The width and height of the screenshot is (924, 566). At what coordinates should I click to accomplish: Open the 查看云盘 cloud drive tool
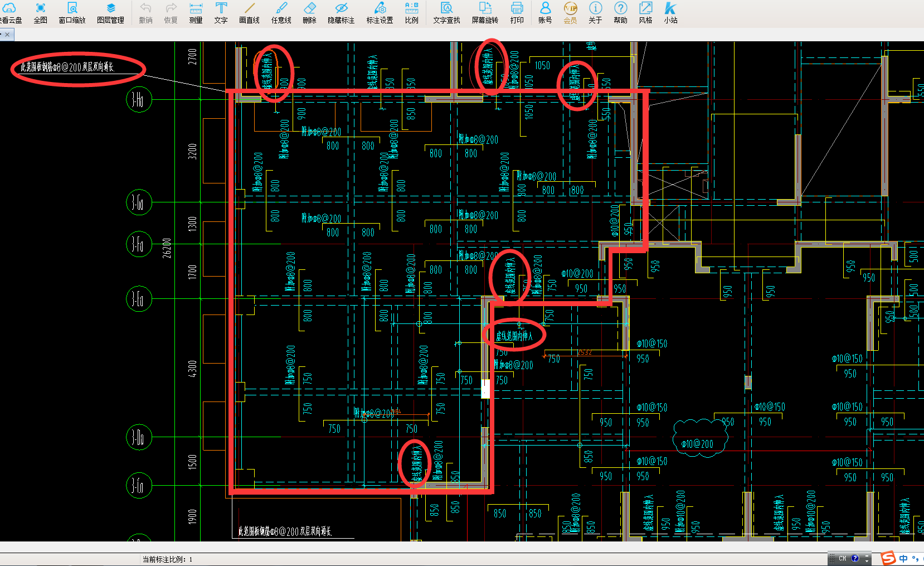pos(9,13)
